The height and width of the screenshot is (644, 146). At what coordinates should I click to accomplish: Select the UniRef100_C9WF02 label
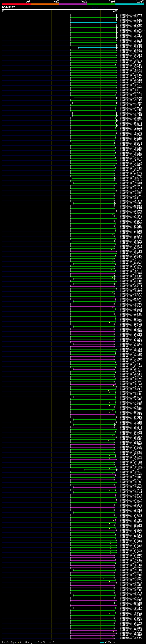point(131,211)
